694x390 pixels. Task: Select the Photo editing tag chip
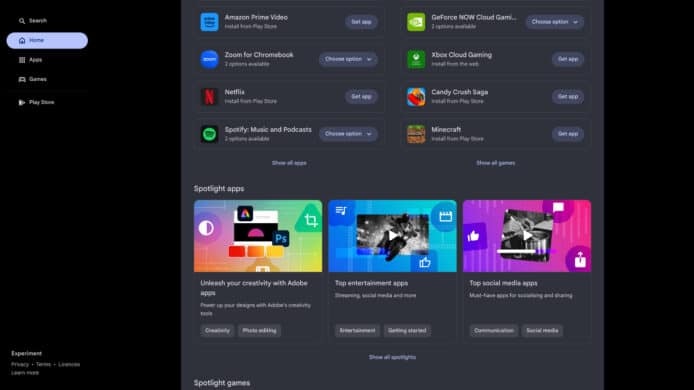point(259,331)
